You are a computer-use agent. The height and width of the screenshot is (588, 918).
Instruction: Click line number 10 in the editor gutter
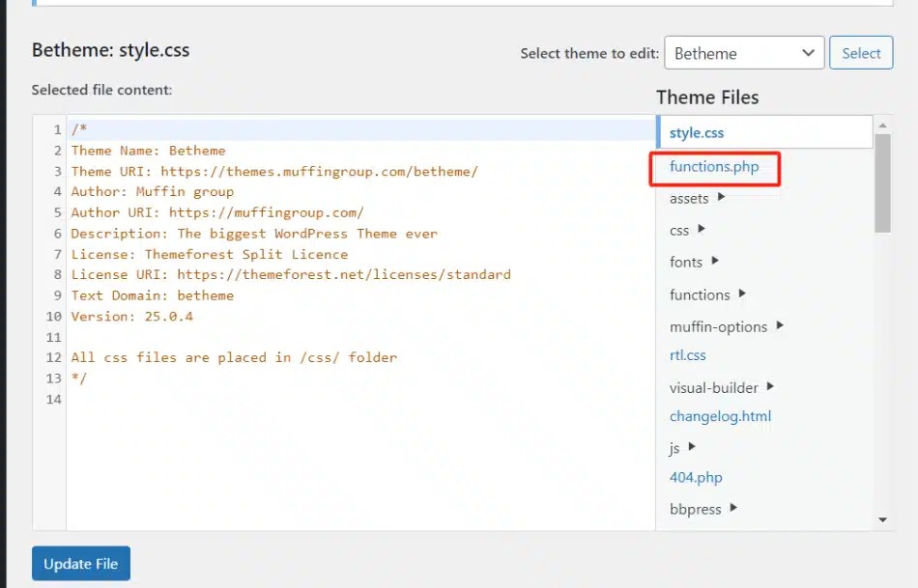[x=55, y=316]
